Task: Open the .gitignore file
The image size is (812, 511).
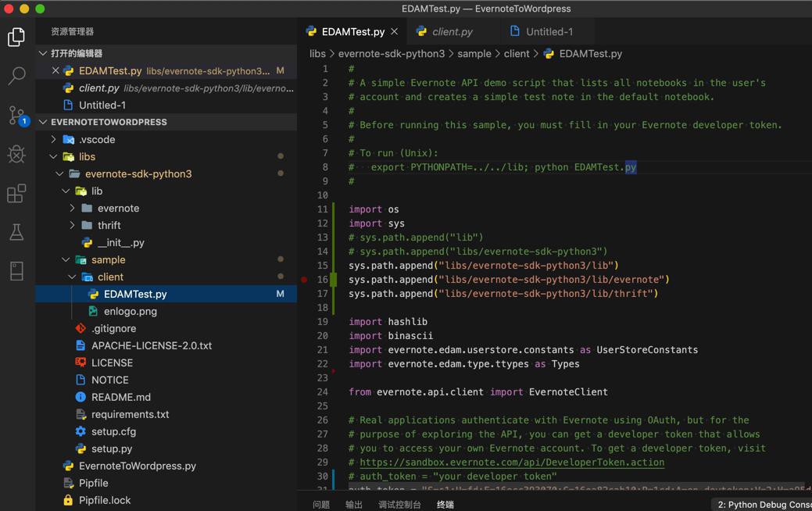Action: (166, 328)
